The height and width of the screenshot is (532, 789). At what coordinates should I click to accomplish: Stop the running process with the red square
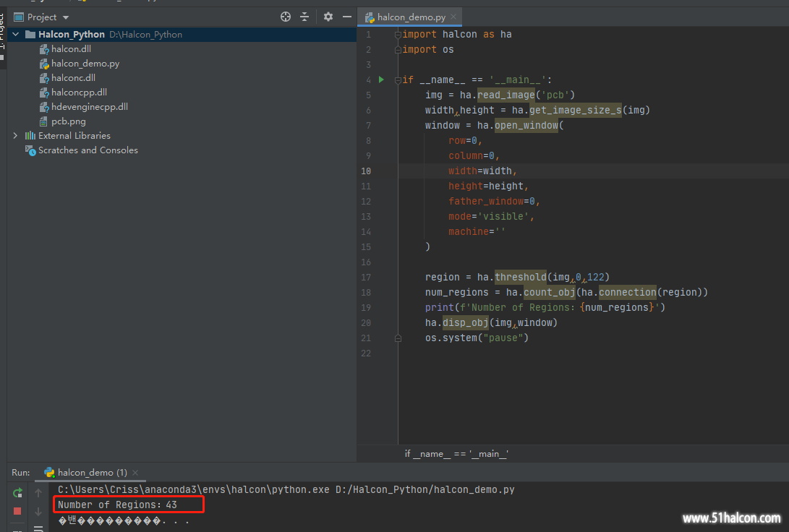[17, 511]
